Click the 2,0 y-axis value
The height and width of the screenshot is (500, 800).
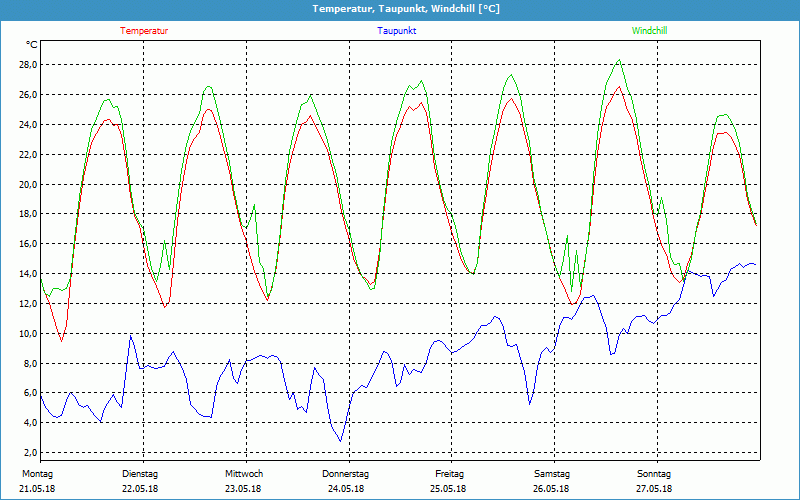click(30, 453)
